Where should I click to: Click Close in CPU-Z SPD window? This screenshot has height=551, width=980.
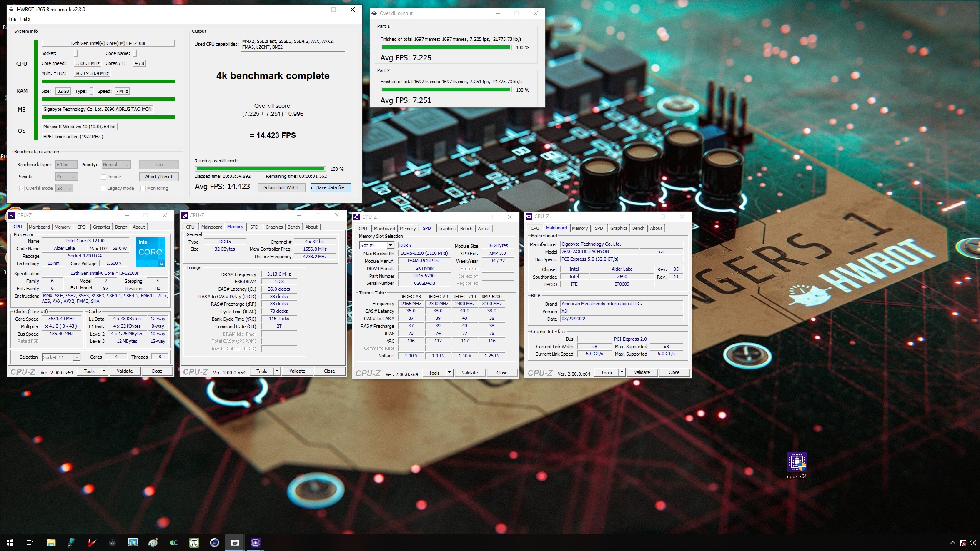tap(502, 373)
